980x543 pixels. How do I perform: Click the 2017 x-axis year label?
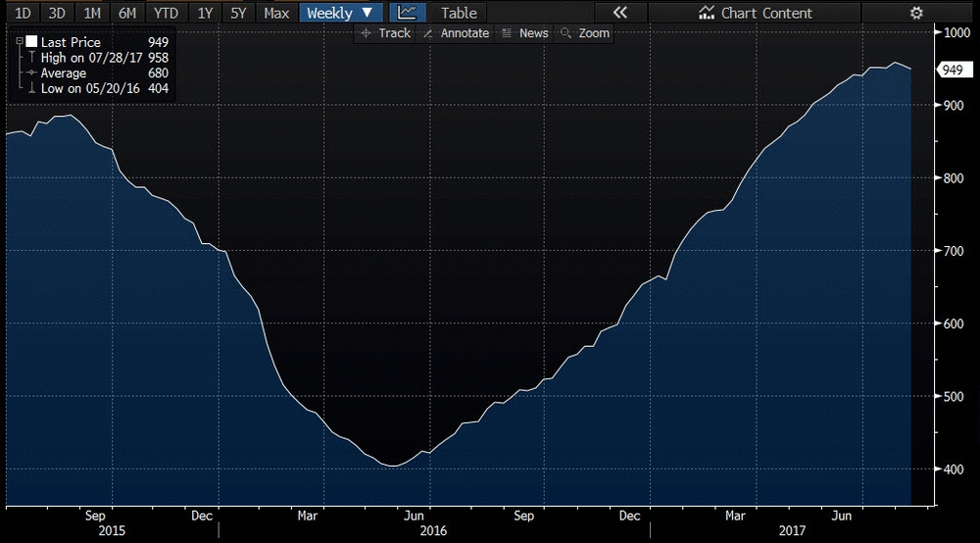(x=792, y=530)
